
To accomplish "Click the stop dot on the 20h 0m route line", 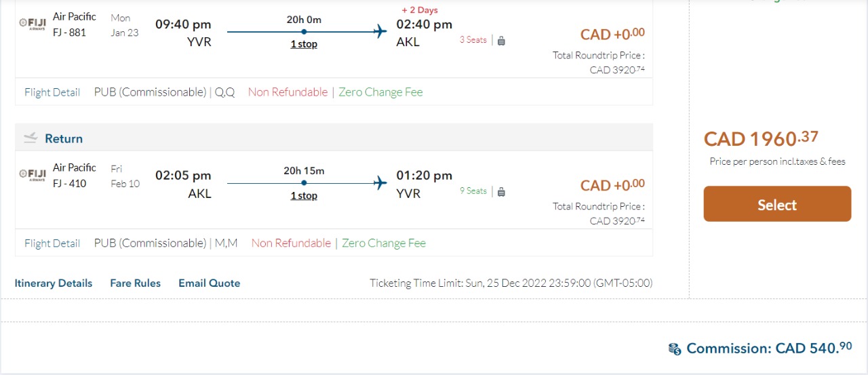I will click(x=304, y=31).
